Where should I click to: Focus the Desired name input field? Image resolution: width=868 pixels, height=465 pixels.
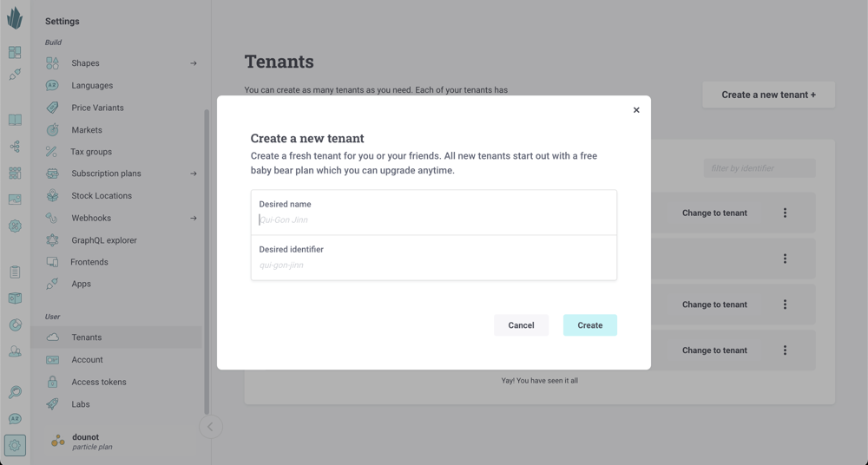[434, 219]
